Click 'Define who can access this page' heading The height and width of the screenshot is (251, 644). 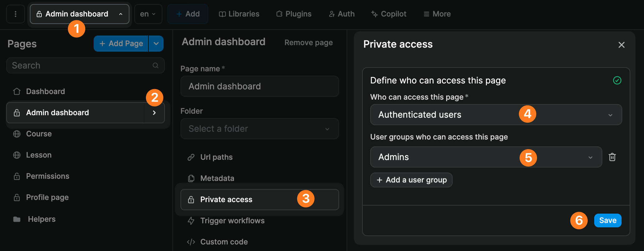click(438, 80)
